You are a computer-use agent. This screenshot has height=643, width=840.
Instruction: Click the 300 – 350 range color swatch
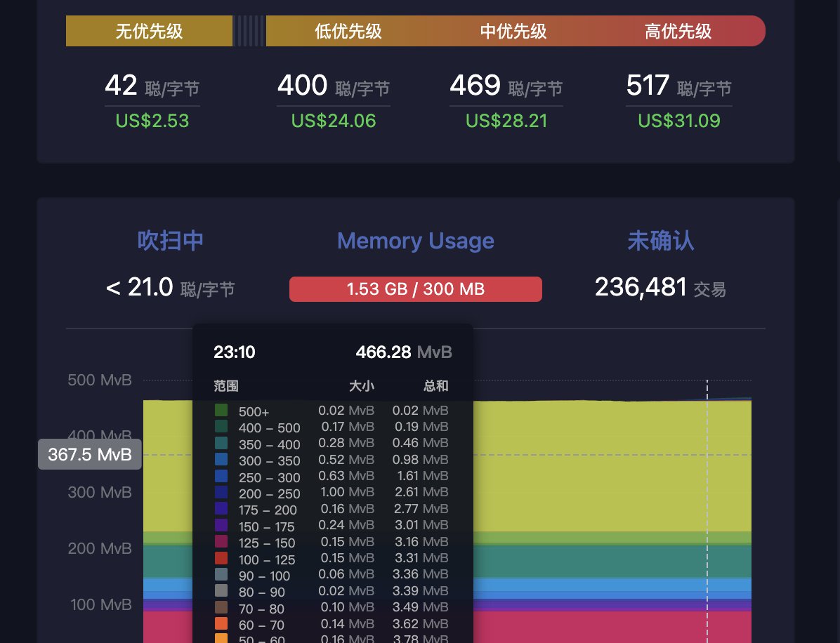click(x=221, y=459)
